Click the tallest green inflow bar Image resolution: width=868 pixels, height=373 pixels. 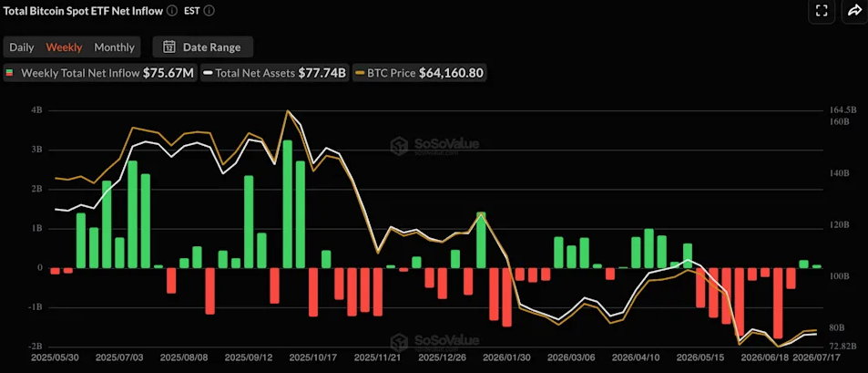pyautogui.click(x=287, y=204)
